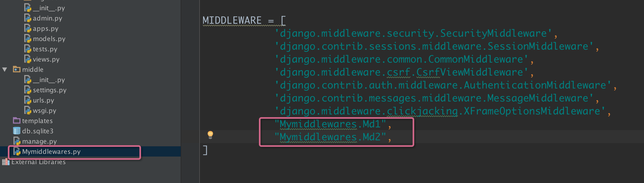Click the MIDDLEWARE variable name
Viewport: 644px width, 183px height.
(x=232, y=21)
